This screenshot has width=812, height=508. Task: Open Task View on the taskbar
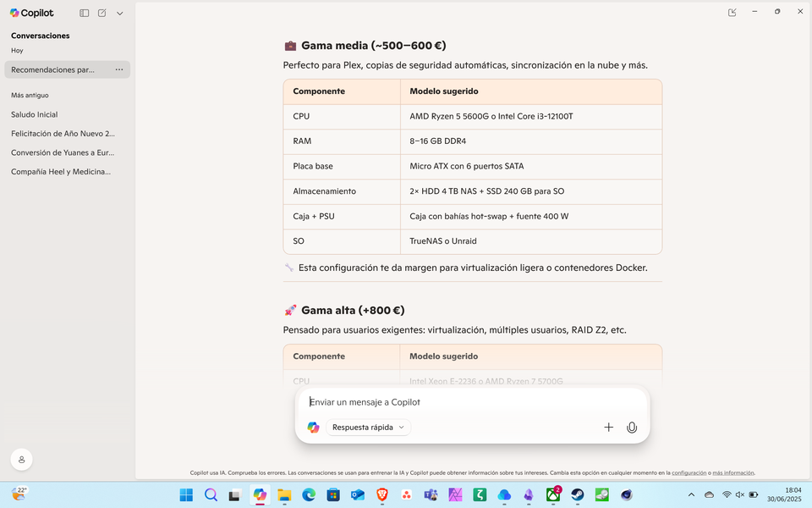235,495
